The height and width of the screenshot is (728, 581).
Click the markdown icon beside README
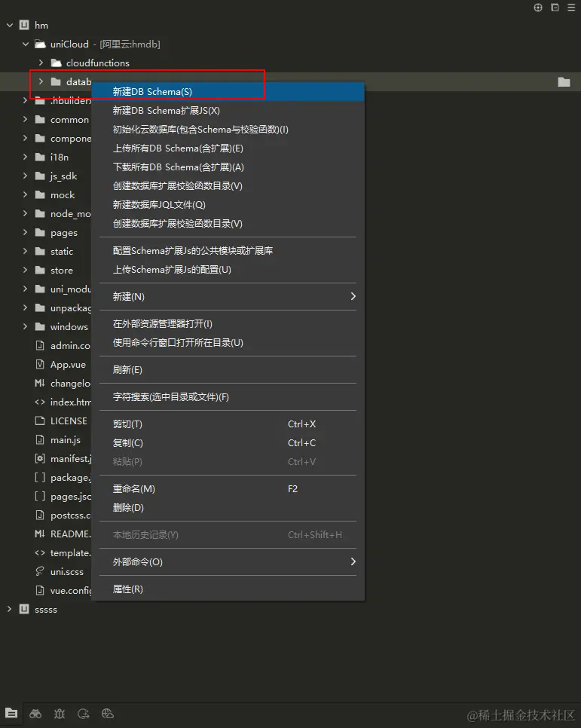click(40, 534)
